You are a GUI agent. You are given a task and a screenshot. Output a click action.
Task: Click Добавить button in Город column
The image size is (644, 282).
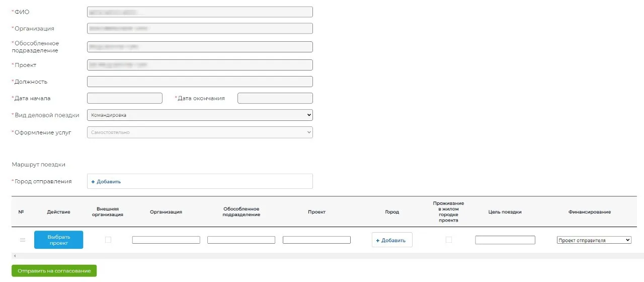tap(392, 240)
